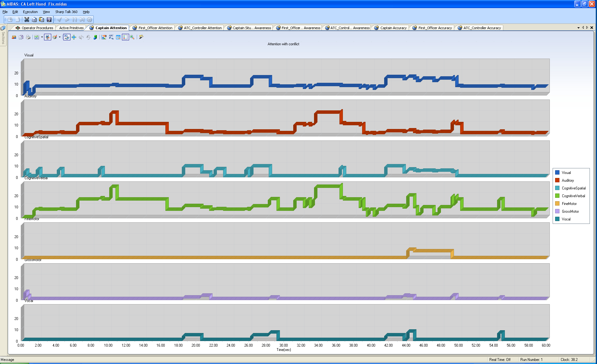Toggle the legend display box icon

pos(125,37)
